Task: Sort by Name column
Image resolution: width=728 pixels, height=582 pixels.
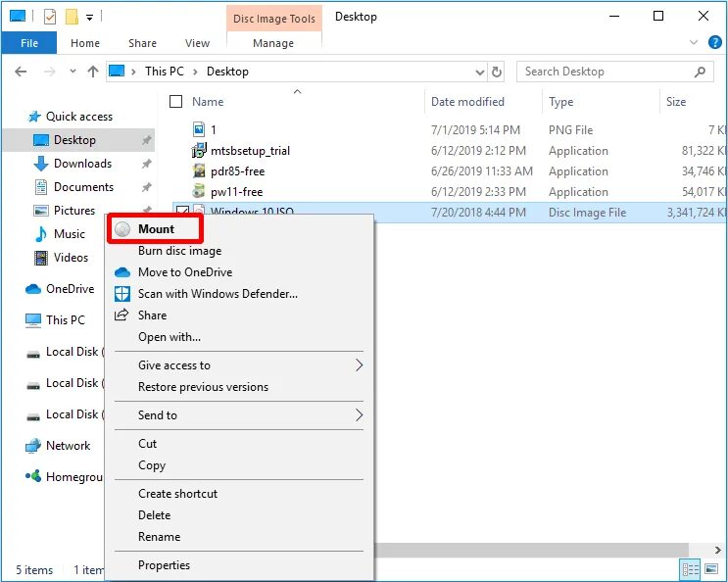Action: pos(208,102)
